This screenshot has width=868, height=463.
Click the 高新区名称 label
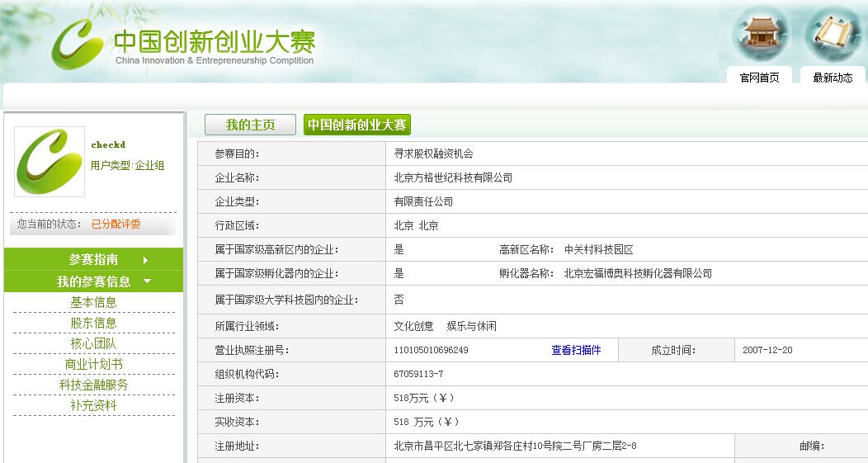click(526, 250)
